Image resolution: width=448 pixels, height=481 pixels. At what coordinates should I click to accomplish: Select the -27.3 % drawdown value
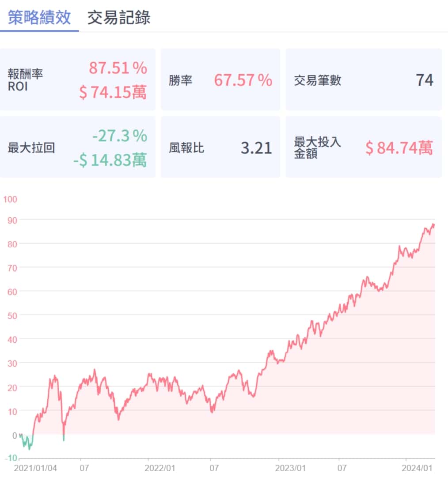(x=120, y=136)
